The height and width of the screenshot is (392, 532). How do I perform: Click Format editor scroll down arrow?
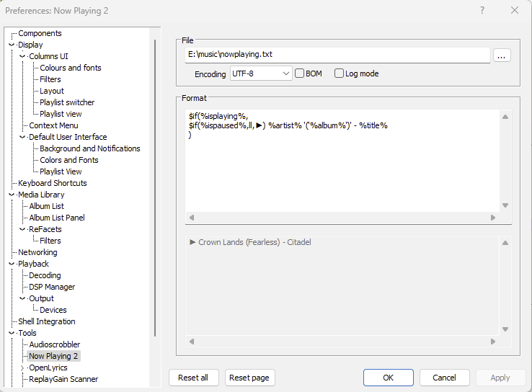tap(505, 205)
